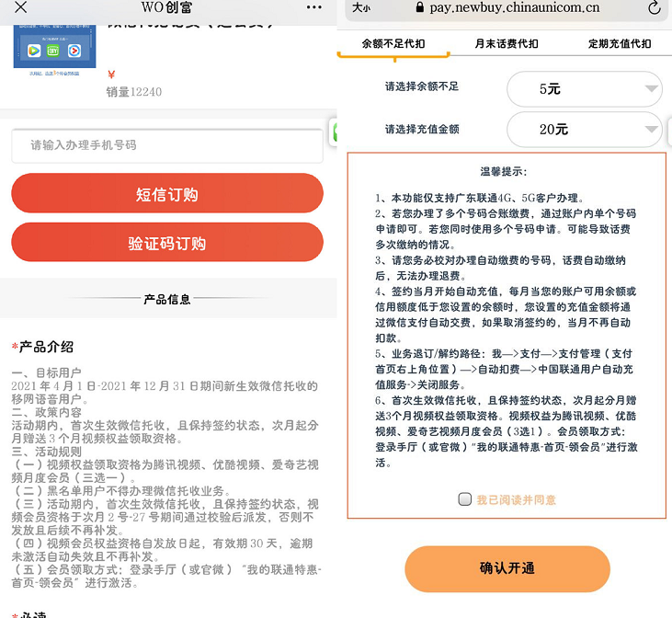Tap the 大小 text size control

(x=361, y=7)
